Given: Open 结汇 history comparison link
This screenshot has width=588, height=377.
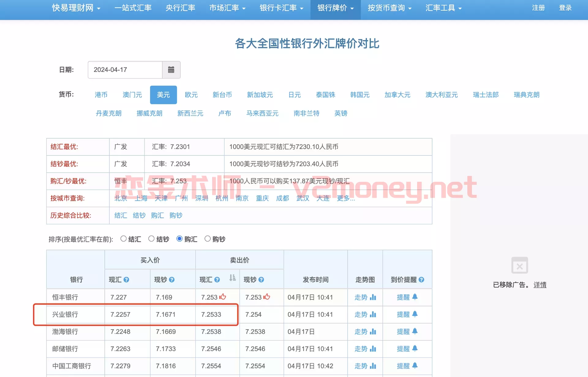Looking at the screenshot, I should (121, 215).
